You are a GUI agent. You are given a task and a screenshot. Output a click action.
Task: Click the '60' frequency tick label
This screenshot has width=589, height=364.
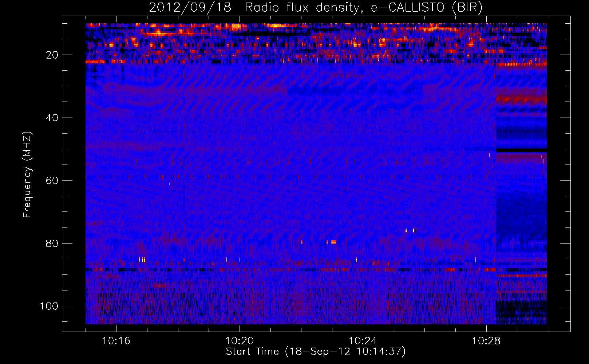(52, 181)
